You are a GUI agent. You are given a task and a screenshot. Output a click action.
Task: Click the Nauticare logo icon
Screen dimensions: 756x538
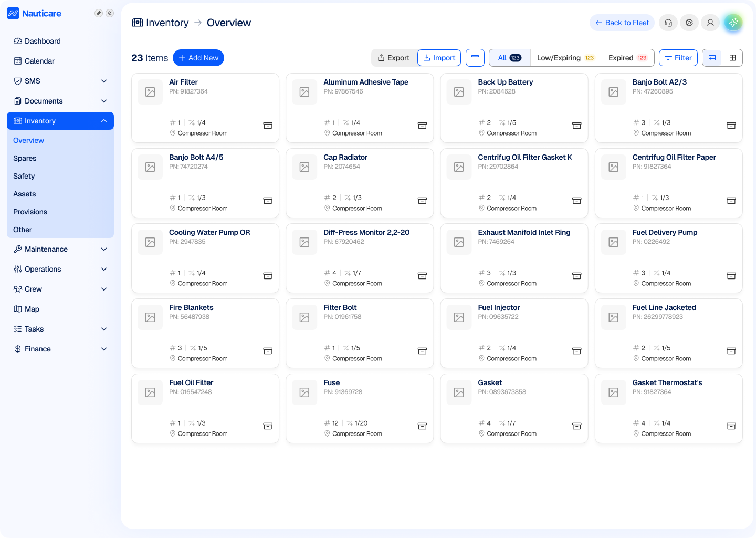coord(13,13)
